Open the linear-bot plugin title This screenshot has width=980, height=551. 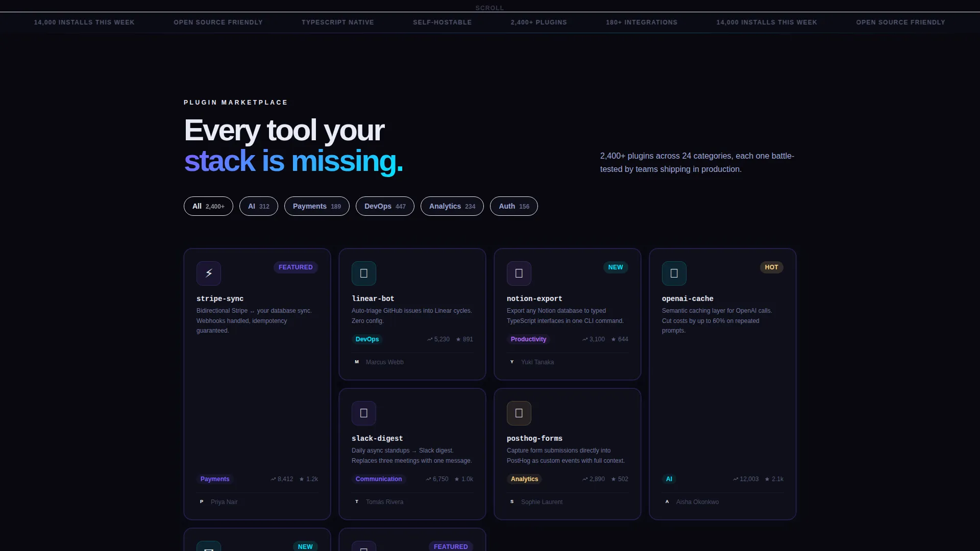373,298
